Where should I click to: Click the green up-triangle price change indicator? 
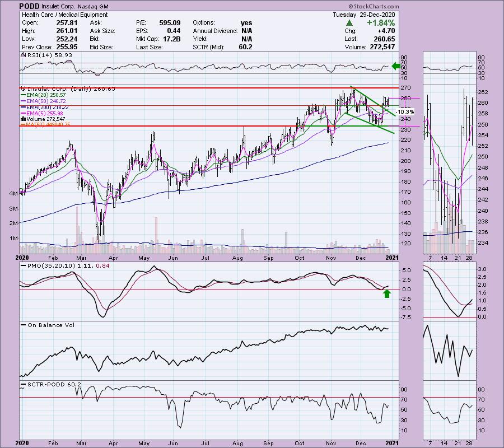coord(349,23)
